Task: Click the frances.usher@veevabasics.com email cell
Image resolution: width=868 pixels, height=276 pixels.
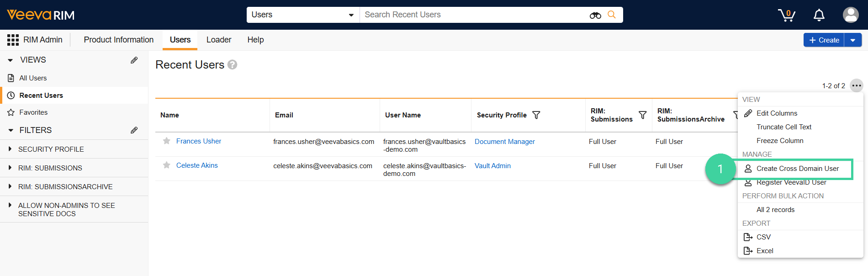Action: point(323,142)
